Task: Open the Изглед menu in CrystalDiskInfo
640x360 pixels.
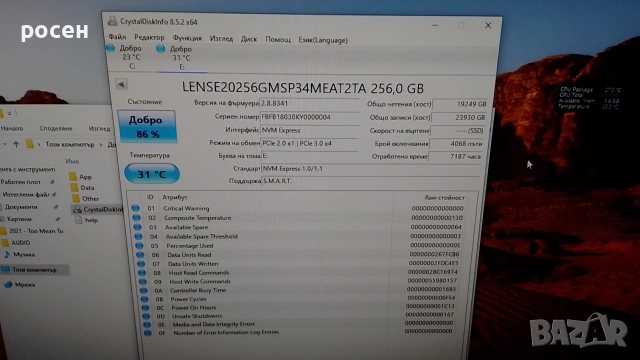Action: (221, 39)
